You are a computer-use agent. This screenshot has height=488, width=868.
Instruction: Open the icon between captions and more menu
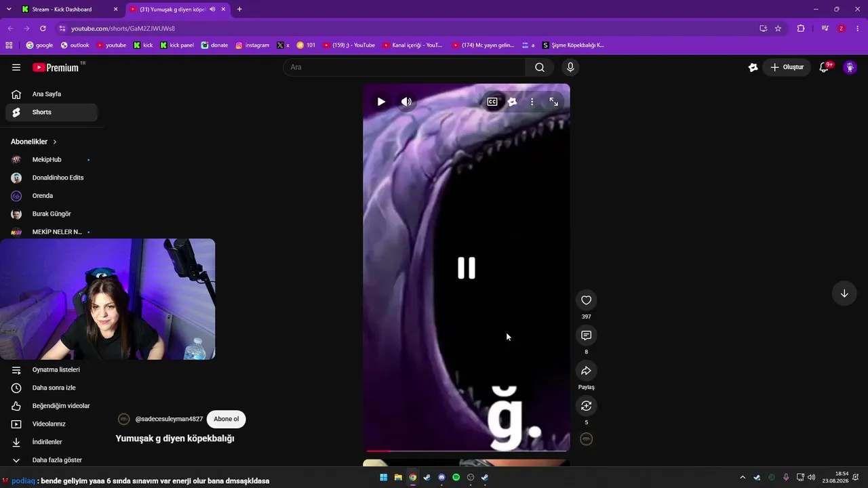pyautogui.click(x=513, y=102)
